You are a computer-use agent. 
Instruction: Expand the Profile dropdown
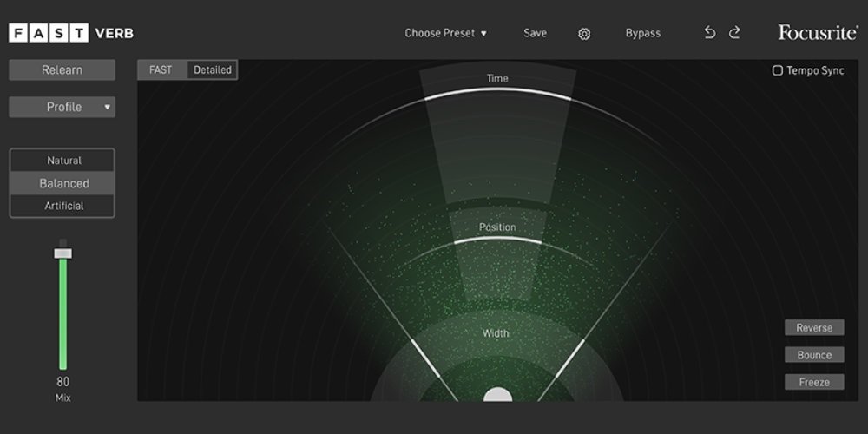tap(62, 107)
